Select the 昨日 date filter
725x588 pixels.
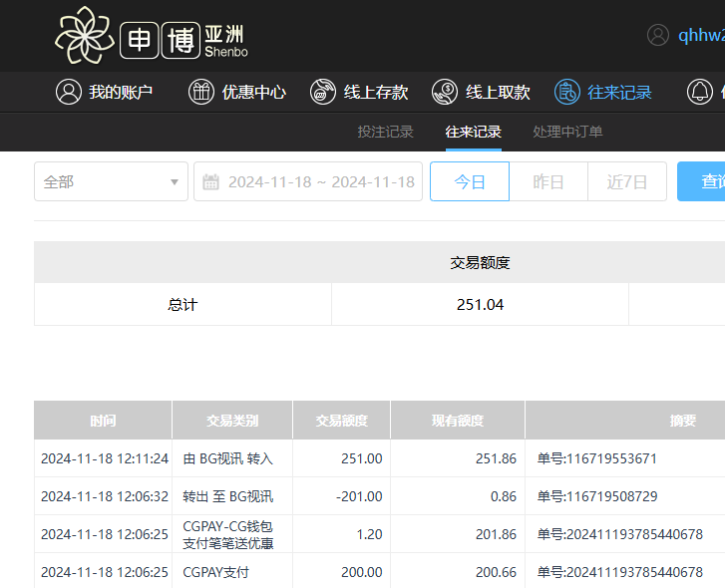coord(548,182)
